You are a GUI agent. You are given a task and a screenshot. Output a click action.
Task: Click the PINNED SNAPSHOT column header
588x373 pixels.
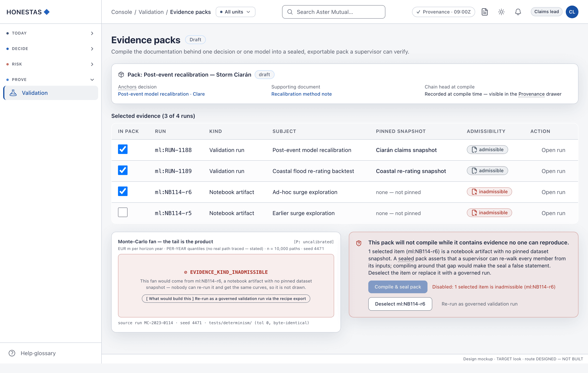[x=400, y=131]
